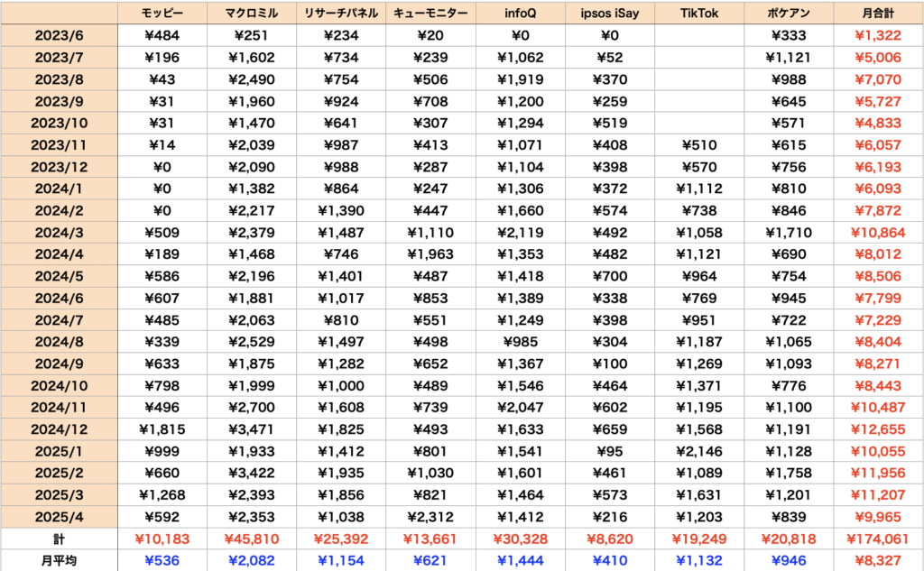Click the モッピー column header
Viewport: 924px width, 571px height.
(162, 13)
